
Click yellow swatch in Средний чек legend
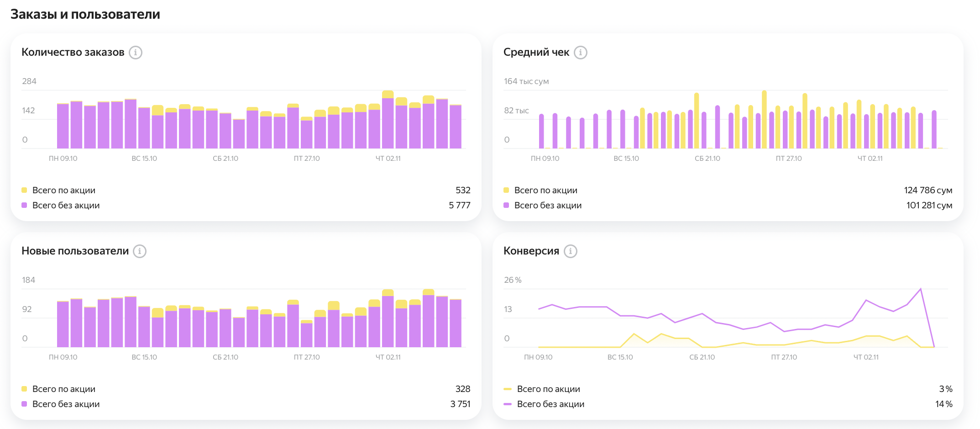[506, 190]
